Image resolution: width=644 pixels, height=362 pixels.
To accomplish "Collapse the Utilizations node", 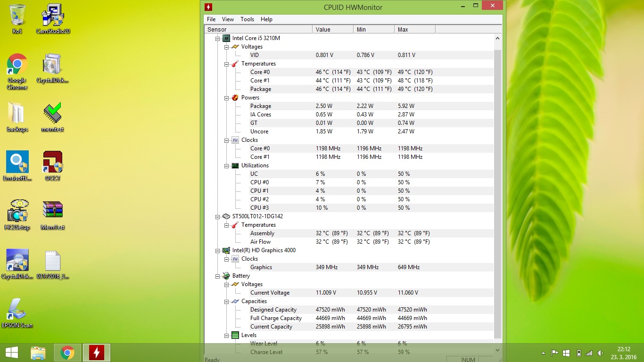I will pyautogui.click(x=226, y=165).
